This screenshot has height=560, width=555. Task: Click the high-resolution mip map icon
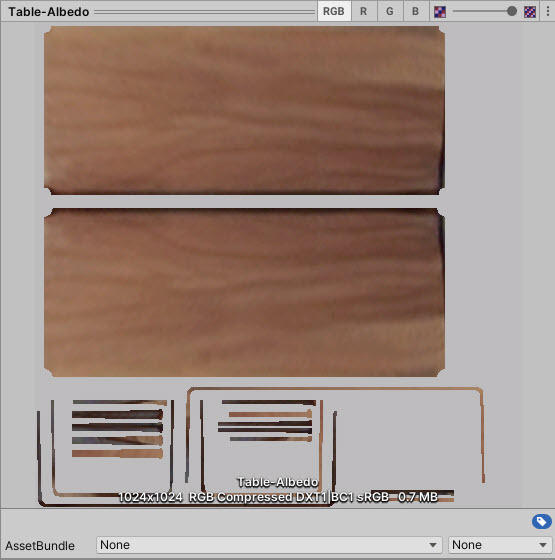pyautogui.click(x=530, y=12)
